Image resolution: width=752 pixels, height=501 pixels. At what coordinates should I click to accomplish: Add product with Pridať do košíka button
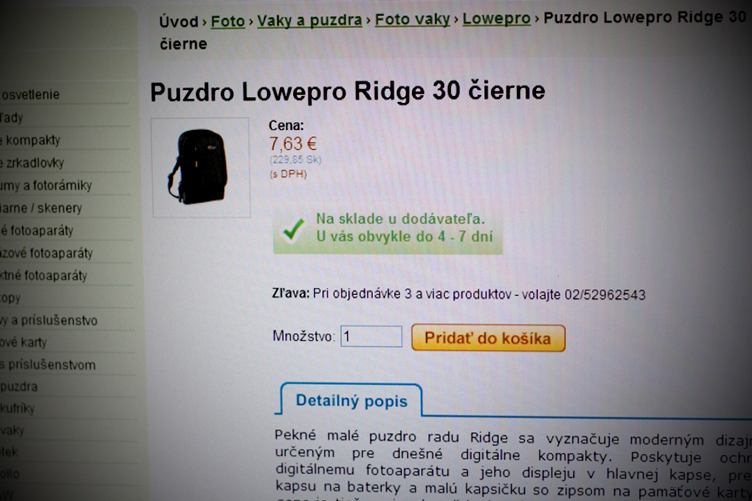pyautogui.click(x=488, y=338)
